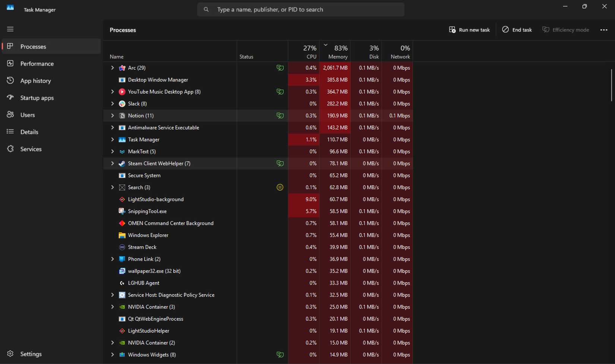Click the suspended status icon on Search
The height and width of the screenshot is (364, 615).
280,187
